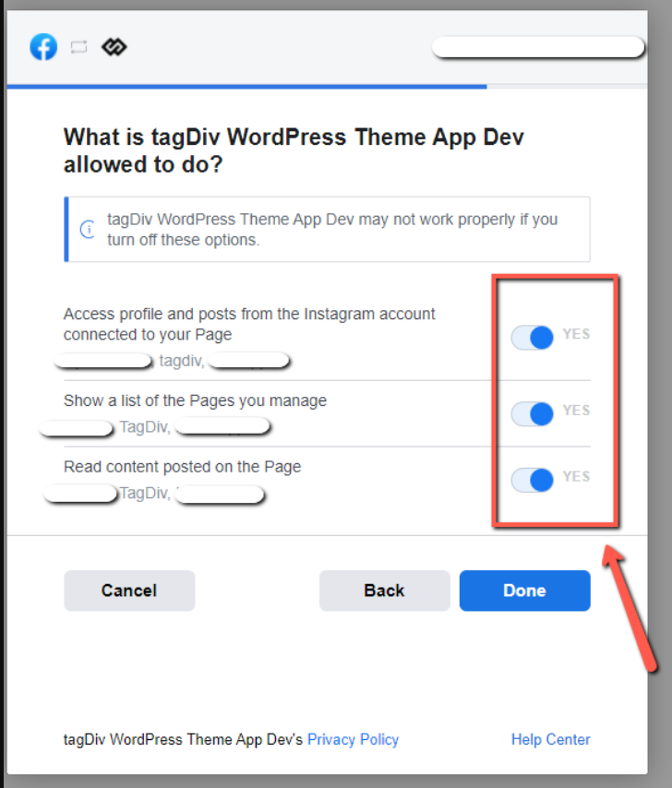Toggle off Read content posted on Page
Screen dimensions: 672x788
click(x=532, y=480)
